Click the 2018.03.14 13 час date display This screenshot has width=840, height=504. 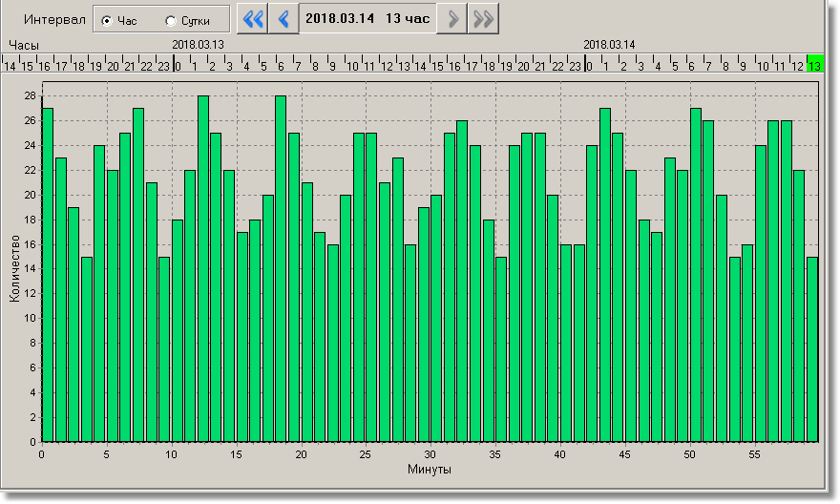(367, 19)
